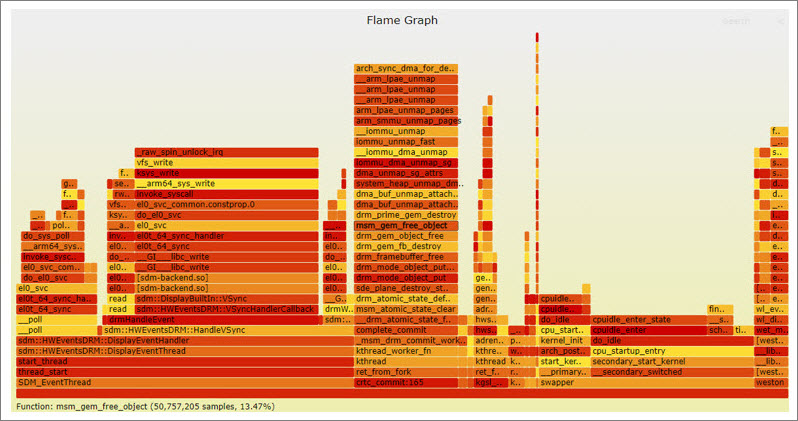The width and height of the screenshot is (798, 421).
Task: Select the swapper frame
Action: coord(646,382)
